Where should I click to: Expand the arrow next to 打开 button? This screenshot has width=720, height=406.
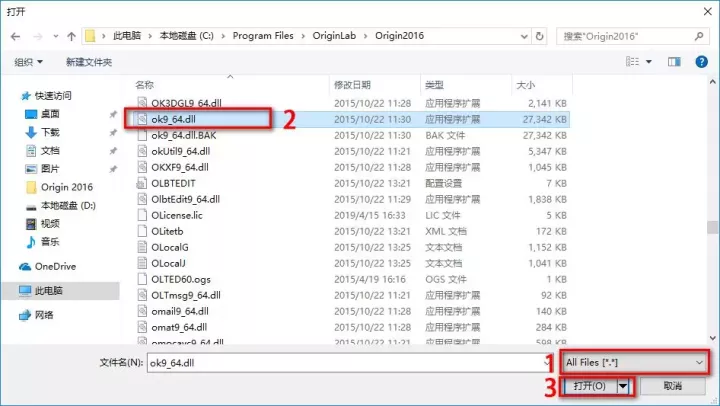click(x=624, y=385)
